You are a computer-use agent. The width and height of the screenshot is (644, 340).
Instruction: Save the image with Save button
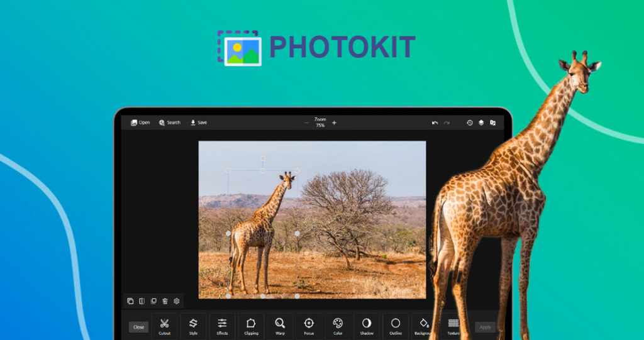(x=199, y=123)
